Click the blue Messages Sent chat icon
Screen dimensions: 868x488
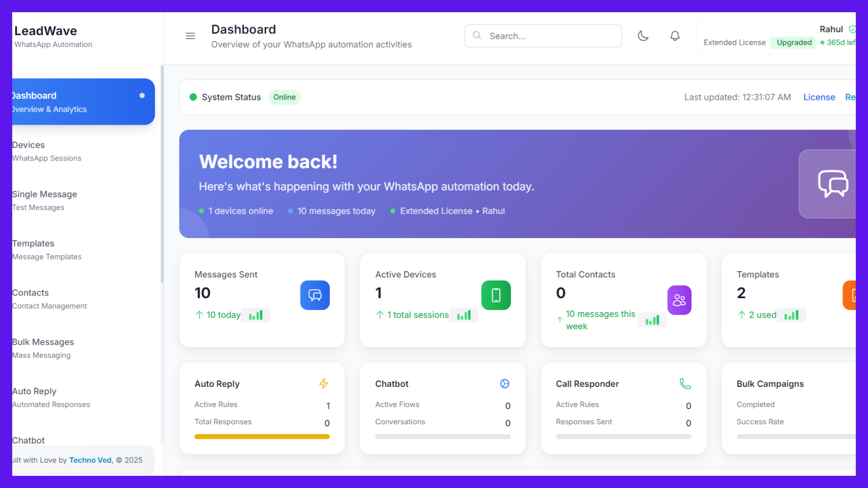click(315, 295)
